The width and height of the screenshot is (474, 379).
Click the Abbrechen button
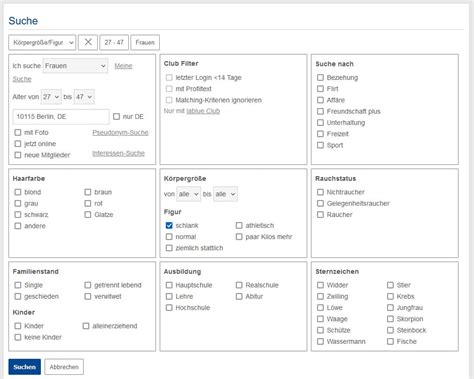pyautogui.click(x=64, y=367)
